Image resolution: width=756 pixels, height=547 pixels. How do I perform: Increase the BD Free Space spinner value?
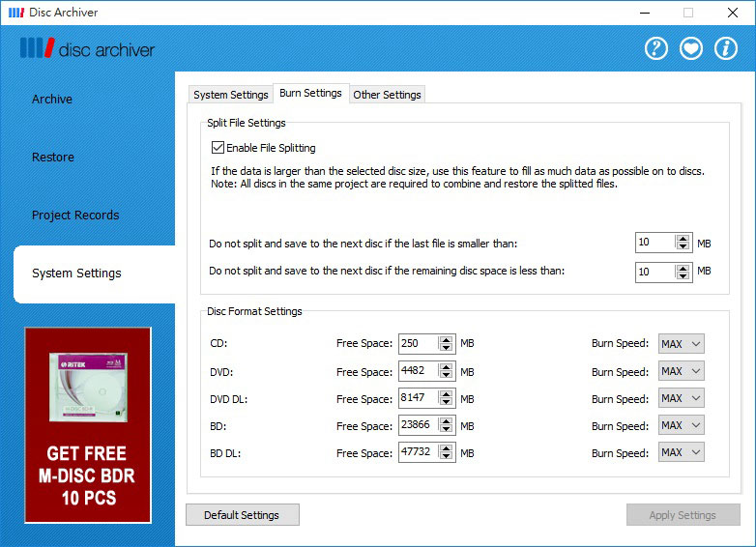coord(446,420)
